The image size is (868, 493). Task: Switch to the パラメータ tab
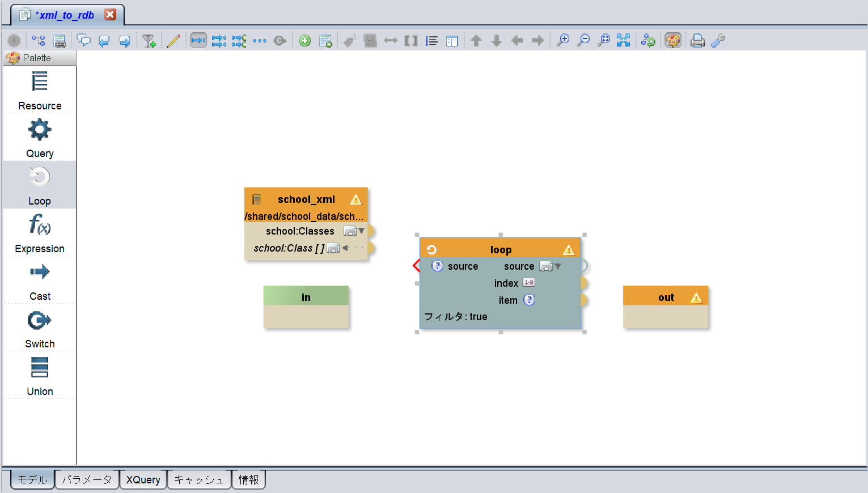(x=87, y=479)
